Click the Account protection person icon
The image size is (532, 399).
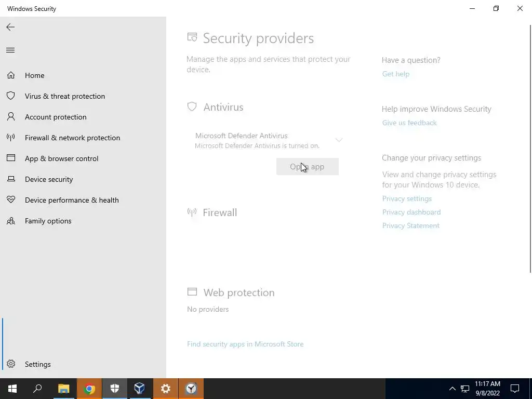(11, 117)
